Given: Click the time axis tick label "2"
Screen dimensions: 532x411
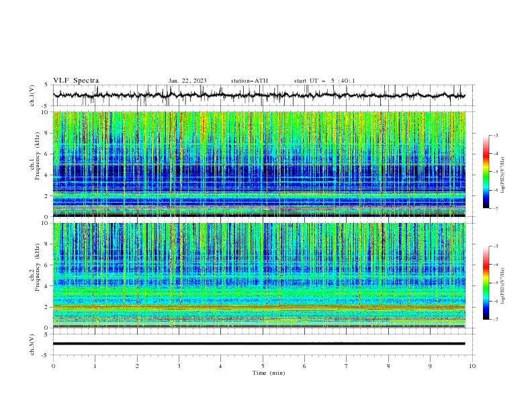Looking at the screenshot, I should [x=137, y=366].
